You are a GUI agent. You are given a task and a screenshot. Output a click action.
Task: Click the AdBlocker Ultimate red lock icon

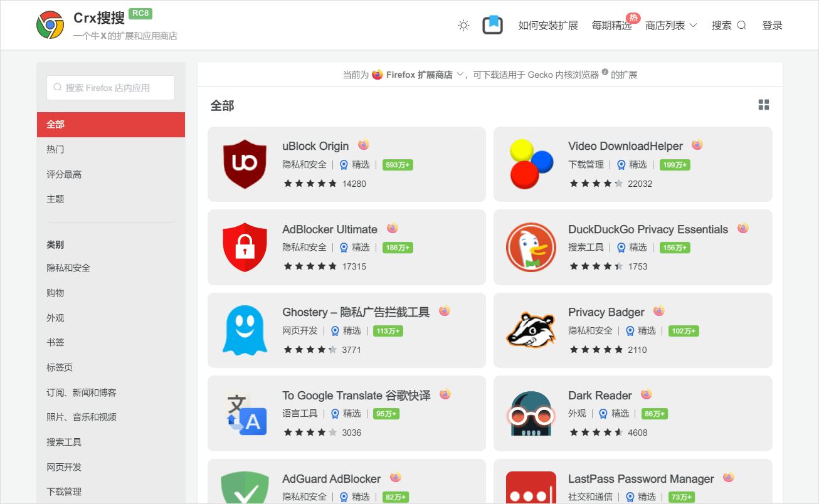pos(245,247)
